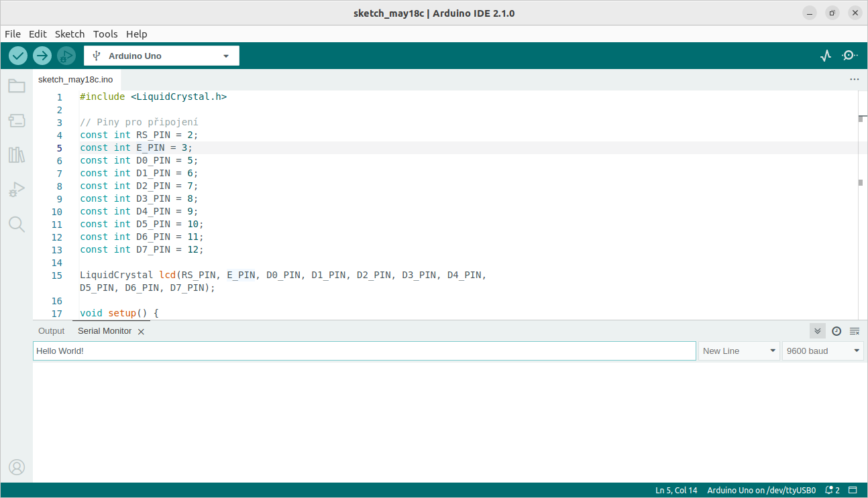The width and height of the screenshot is (868, 498).
Task: Click the account profile icon in sidebar
Action: [17, 467]
